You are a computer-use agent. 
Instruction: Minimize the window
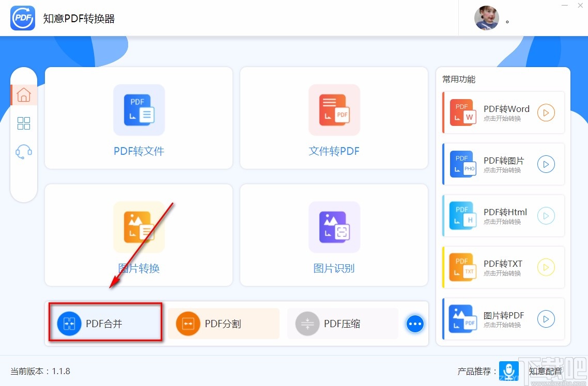coord(564,5)
